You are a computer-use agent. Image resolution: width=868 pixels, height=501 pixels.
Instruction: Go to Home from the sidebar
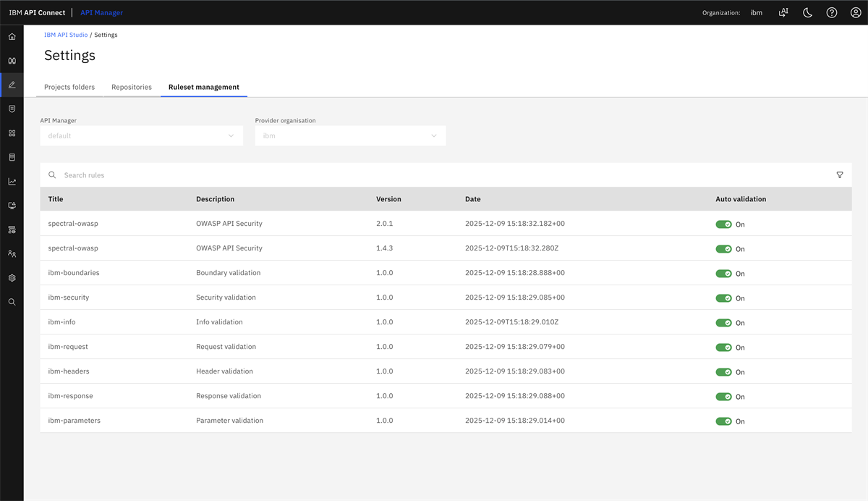coord(12,36)
